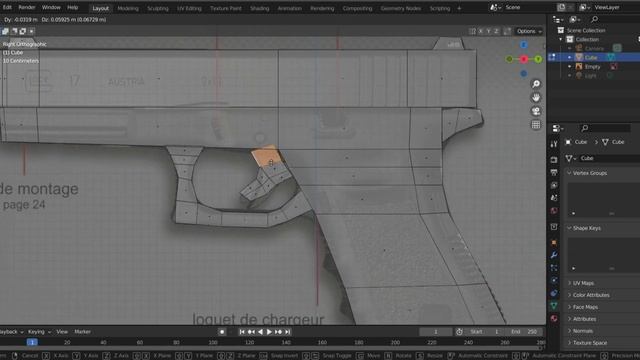Open the World properties tab
The width and height of the screenshot is (640, 360).
[x=554, y=211]
